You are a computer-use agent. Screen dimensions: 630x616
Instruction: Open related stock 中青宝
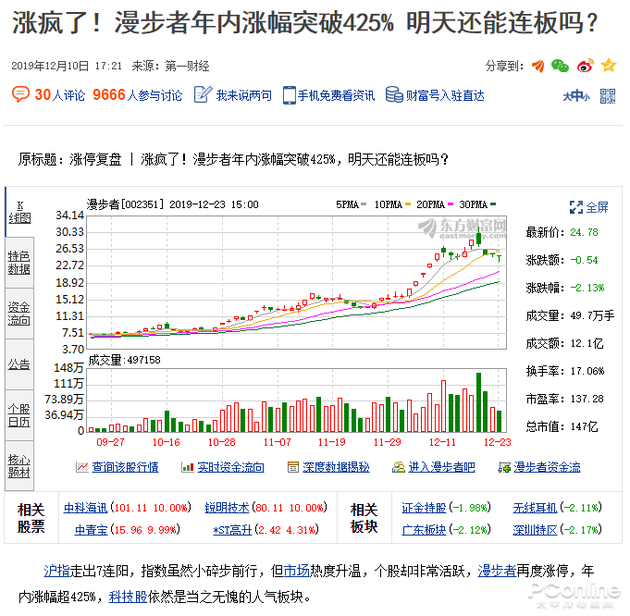(91, 530)
